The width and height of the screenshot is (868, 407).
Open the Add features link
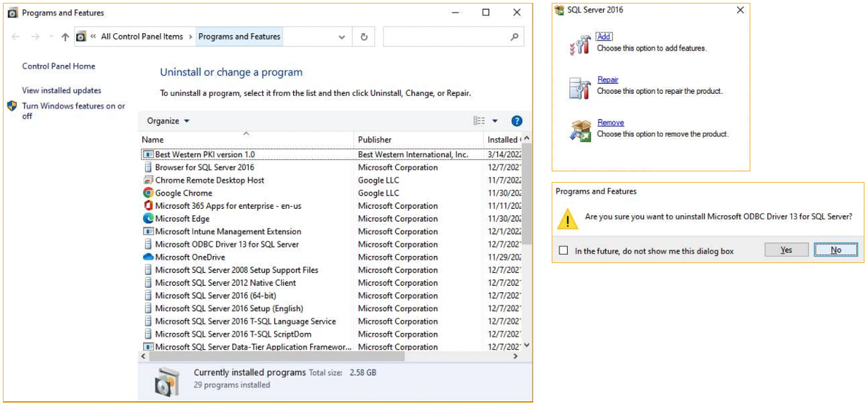[604, 37]
